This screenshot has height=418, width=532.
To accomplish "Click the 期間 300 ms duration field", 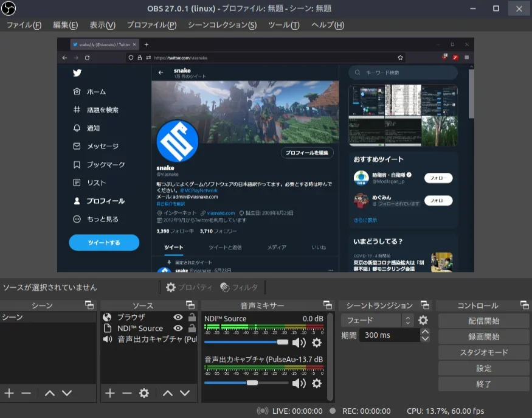I will (x=390, y=335).
